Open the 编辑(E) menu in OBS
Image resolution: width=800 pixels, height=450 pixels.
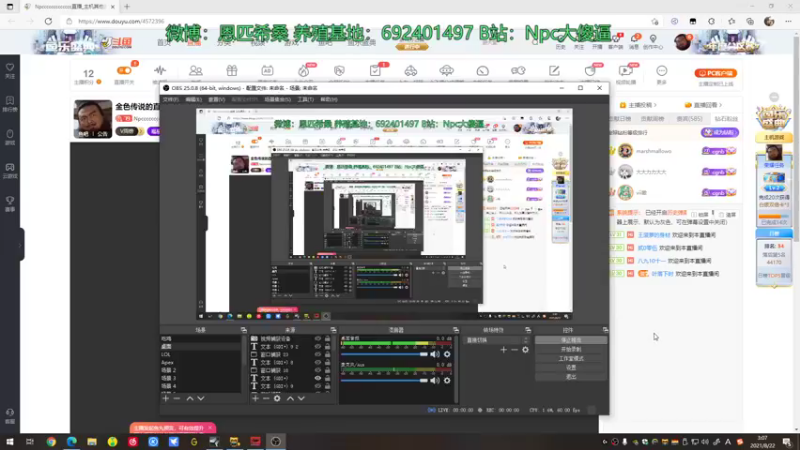pyautogui.click(x=193, y=99)
